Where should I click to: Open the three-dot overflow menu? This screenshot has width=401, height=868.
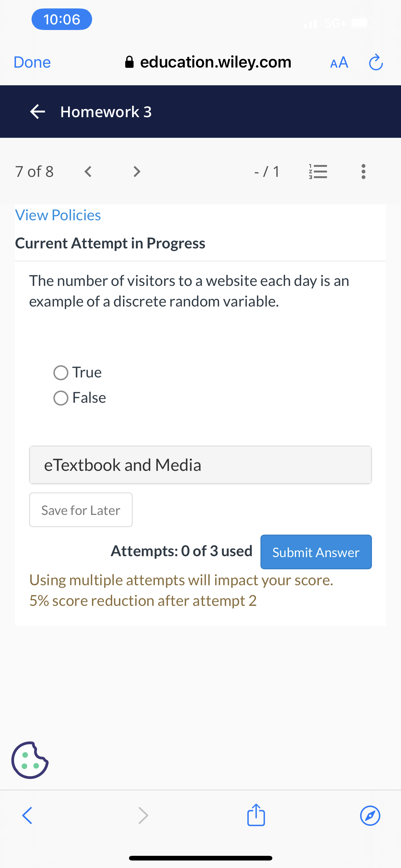pyautogui.click(x=363, y=172)
